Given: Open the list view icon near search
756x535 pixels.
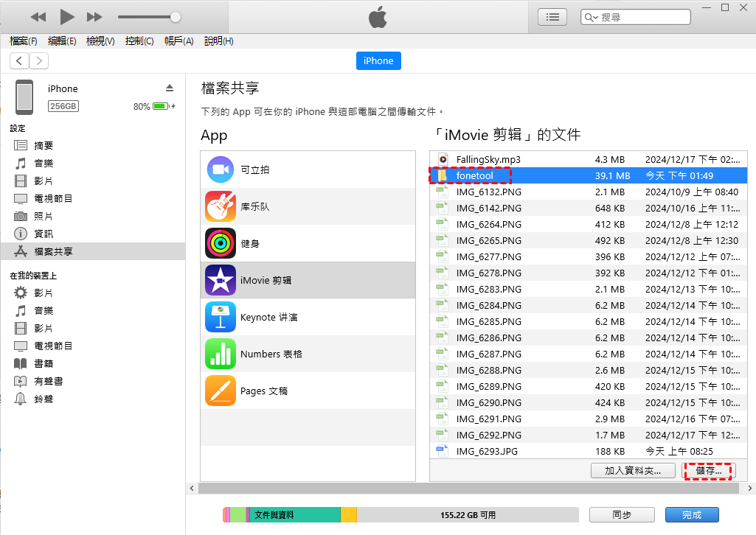Looking at the screenshot, I should tap(552, 16).
